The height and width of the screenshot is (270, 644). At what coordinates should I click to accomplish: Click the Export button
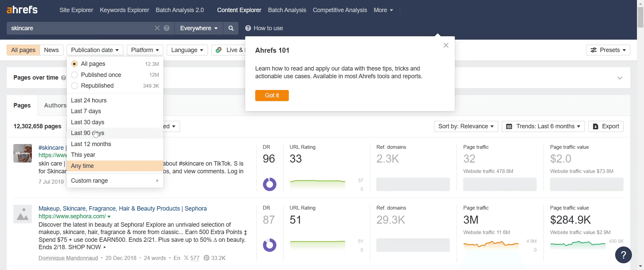coord(606,126)
